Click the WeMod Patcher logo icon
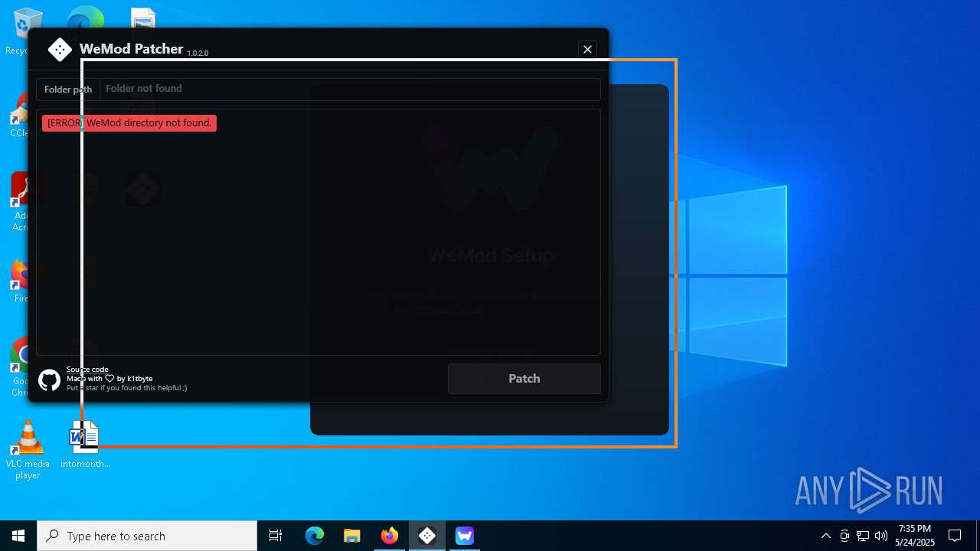980x551 pixels. point(60,50)
